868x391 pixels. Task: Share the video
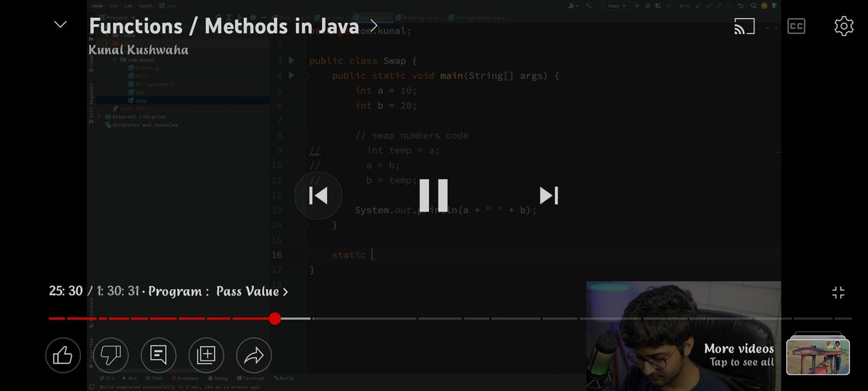[x=254, y=355]
